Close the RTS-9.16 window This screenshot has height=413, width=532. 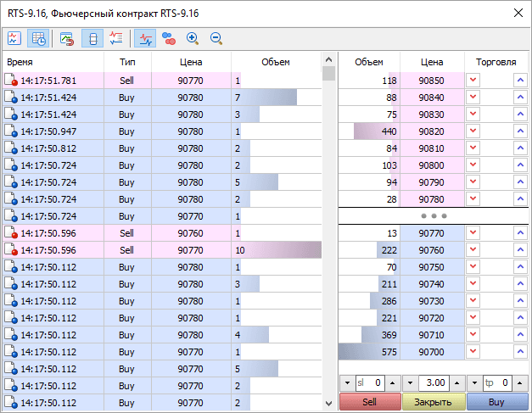(x=518, y=13)
